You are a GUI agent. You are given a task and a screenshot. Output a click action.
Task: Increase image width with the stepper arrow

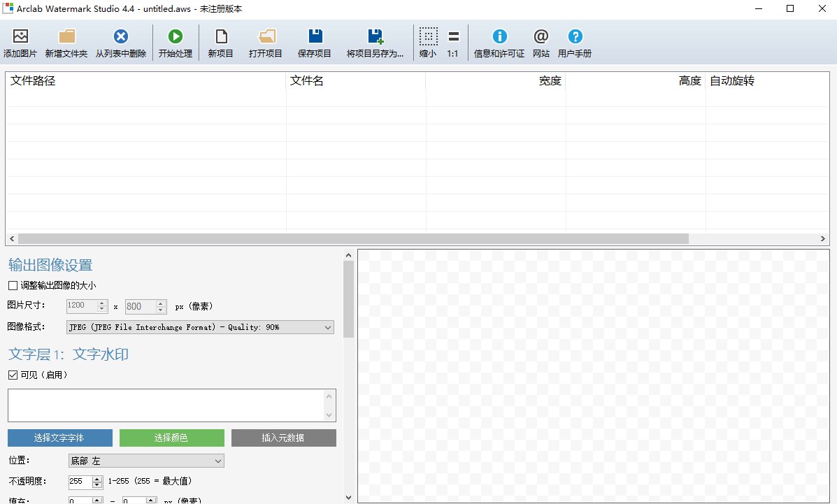(103, 303)
